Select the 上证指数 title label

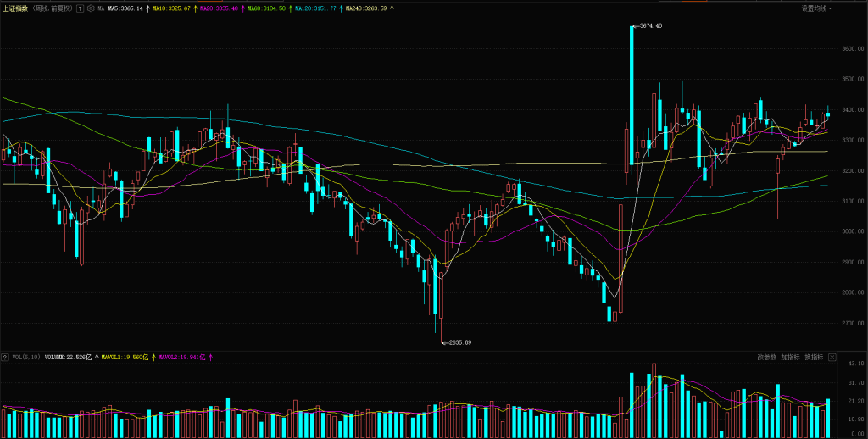pos(14,8)
